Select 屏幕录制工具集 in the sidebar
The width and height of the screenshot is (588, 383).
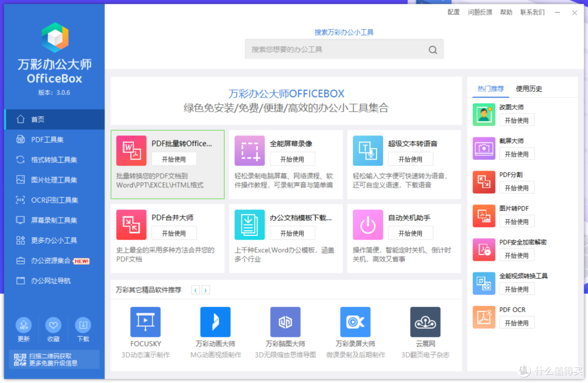54,220
